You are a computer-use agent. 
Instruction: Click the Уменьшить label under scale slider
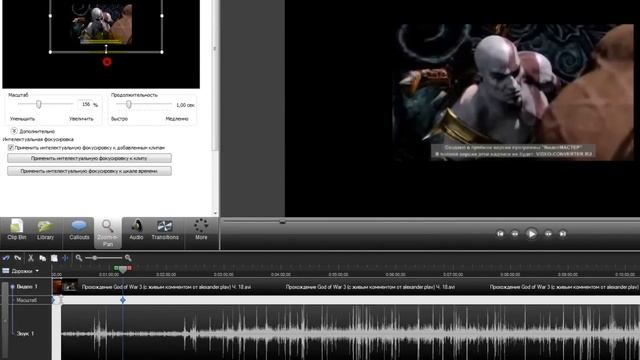(x=22, y=119)
